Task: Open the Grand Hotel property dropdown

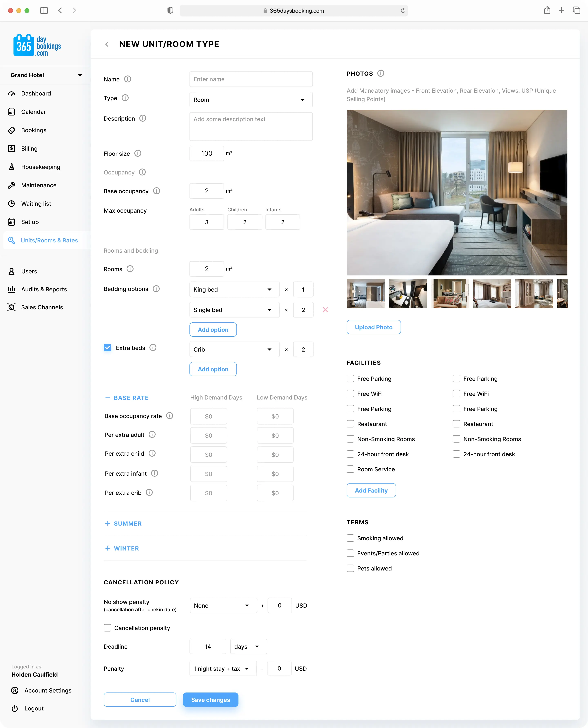Action: point(46,75)
